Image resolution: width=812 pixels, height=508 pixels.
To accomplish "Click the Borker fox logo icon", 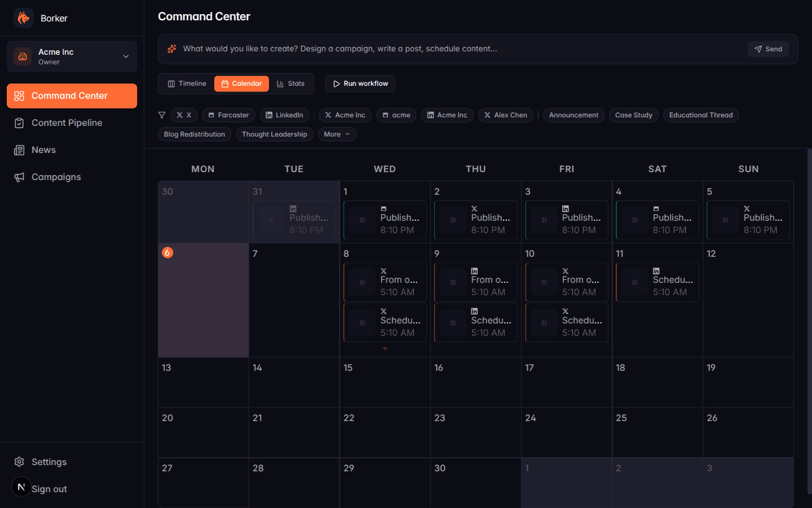I will (x=23, y=17).
